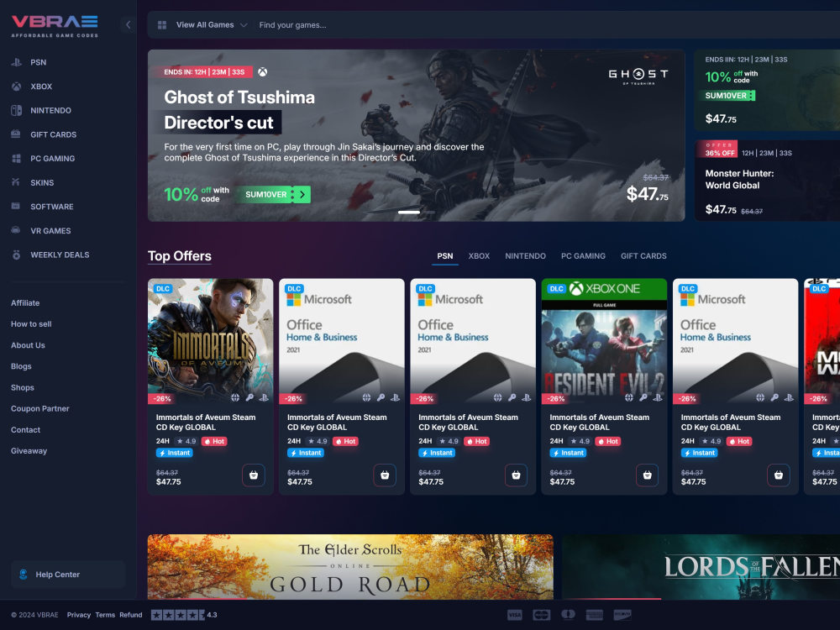Click the carousel slide indicator on banner

[x=409, y=213]
